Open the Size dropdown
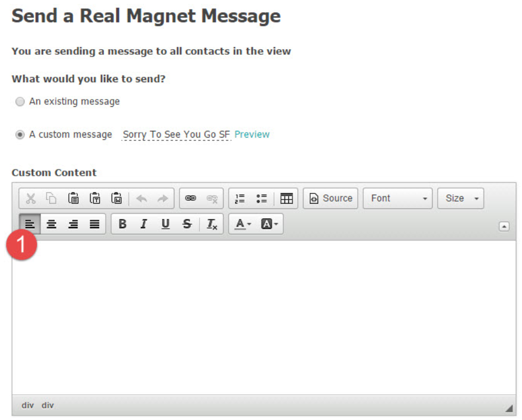Screen dimensions: 522x420 [x=461, y=199]
